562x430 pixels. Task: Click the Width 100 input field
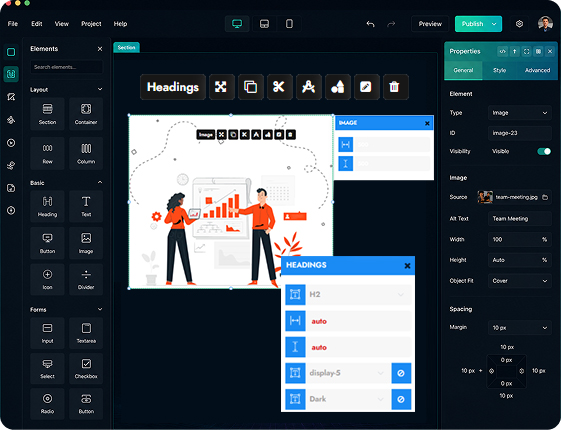(519, 239)
